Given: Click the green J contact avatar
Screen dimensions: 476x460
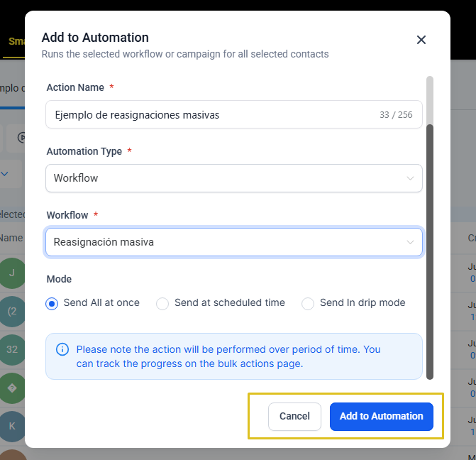Looking at the screenshot, I should point(12,273).
